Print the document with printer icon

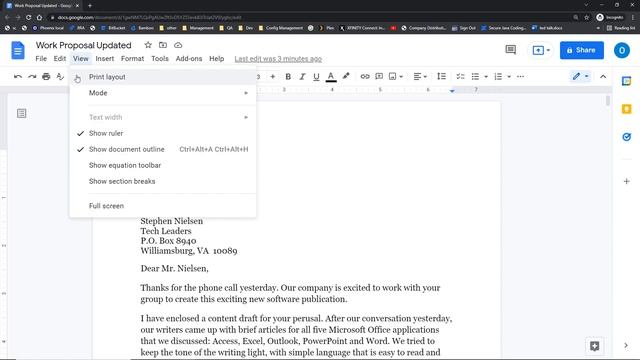coord(46,76)
